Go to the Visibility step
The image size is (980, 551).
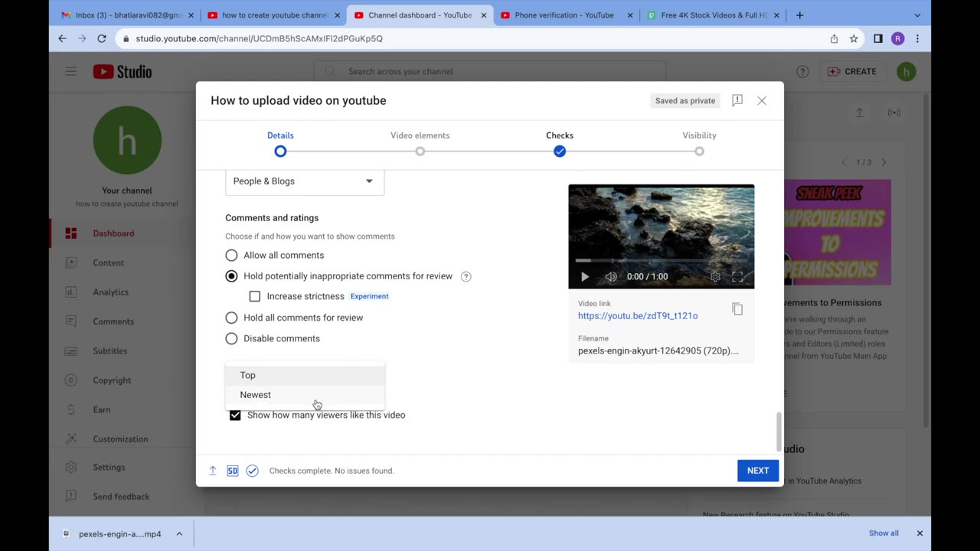(699, 143)
